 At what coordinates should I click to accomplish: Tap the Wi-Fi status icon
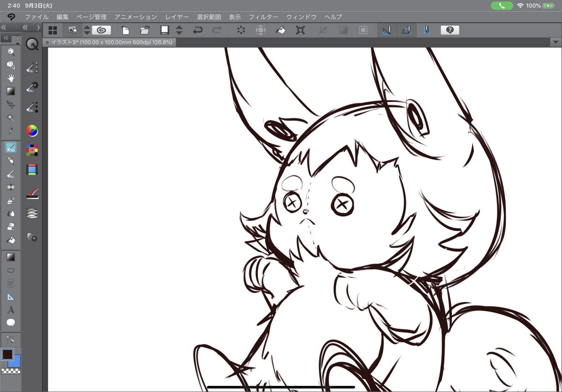[x=520, y=6]
